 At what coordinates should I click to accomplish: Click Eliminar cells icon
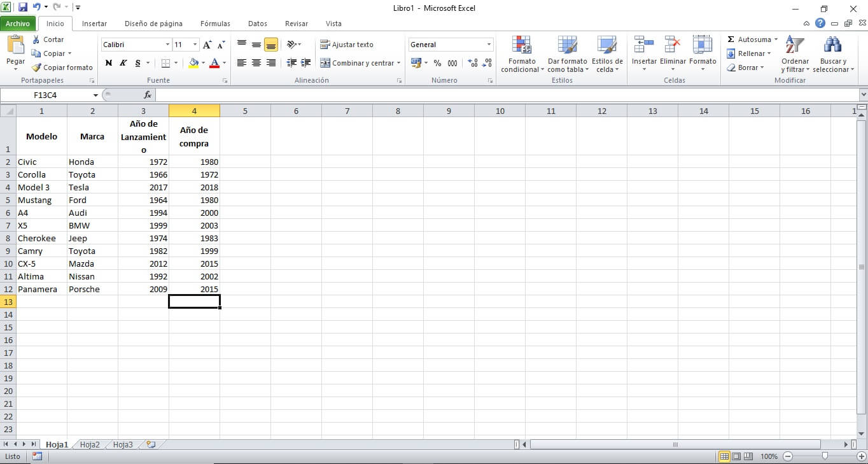pos(673,45)
